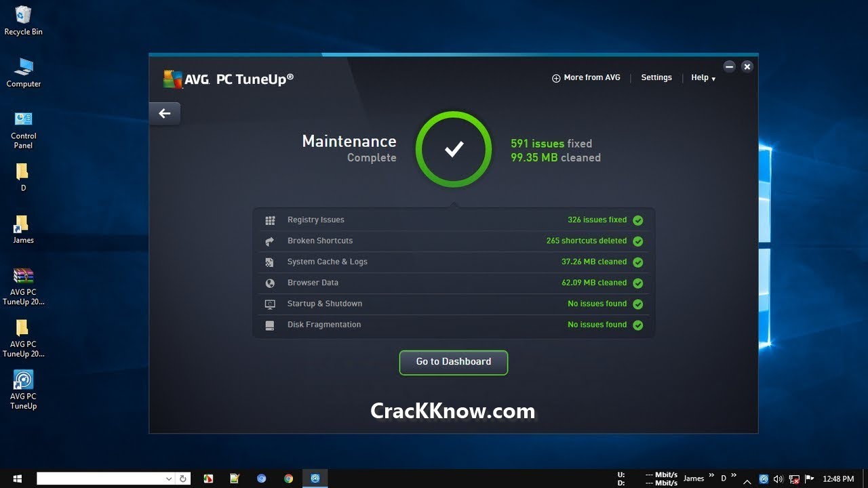Viewport: 868px width, 488px height.
Task: Expand the taskbar address bar dropdown arrow
Action: [169, 479]
